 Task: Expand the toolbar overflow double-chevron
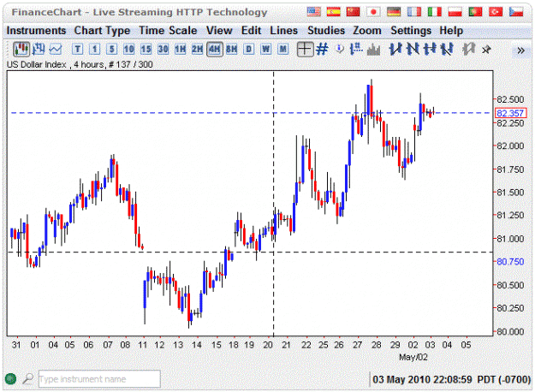coord(520,50)
